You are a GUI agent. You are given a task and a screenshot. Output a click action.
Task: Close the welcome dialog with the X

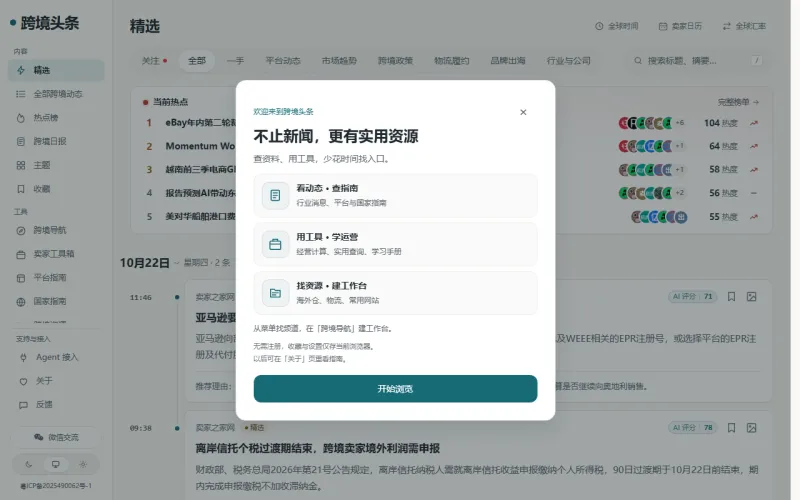coord(523,112)
